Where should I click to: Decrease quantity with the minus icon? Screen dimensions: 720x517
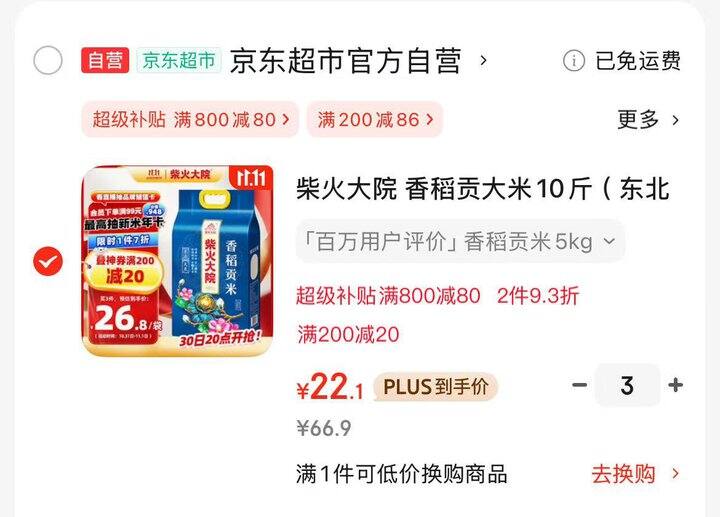pyautogui.click(x=579, y=384)
